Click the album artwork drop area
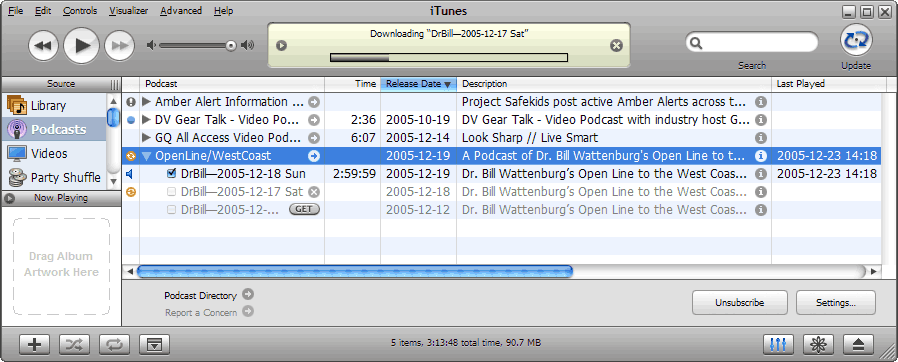 point(61,266)
